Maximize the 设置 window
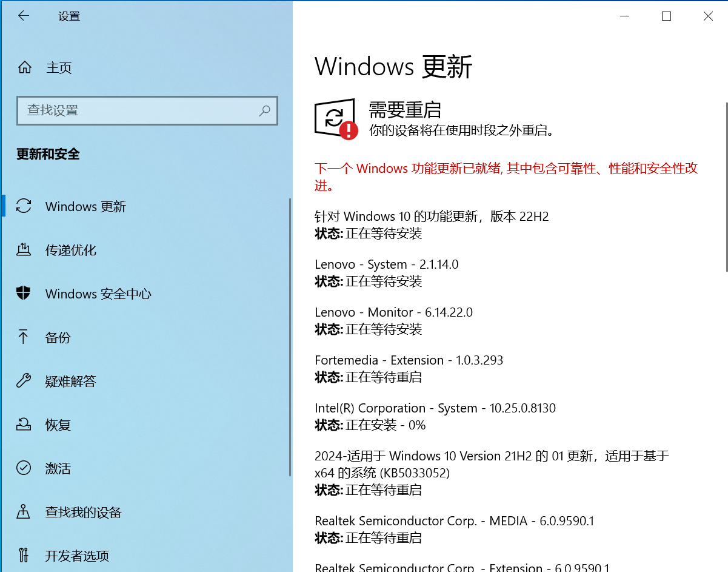The width and height of the screenshot is (728, 572). point(666,16)
